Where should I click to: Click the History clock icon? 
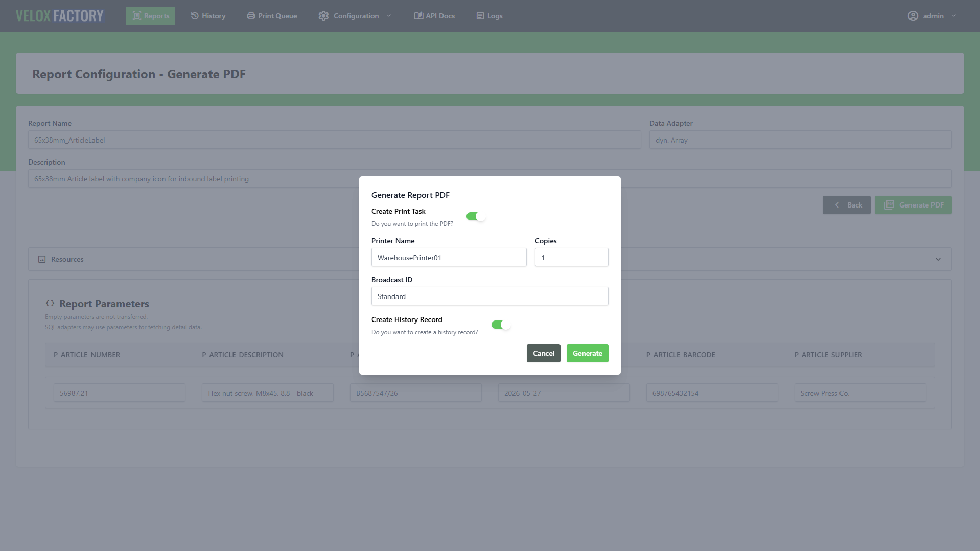click(195, 16)
